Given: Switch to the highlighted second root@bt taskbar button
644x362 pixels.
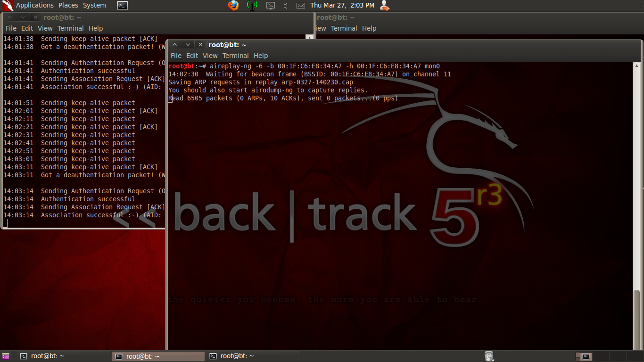Looking at the screenshot, I should click(158, 356).
